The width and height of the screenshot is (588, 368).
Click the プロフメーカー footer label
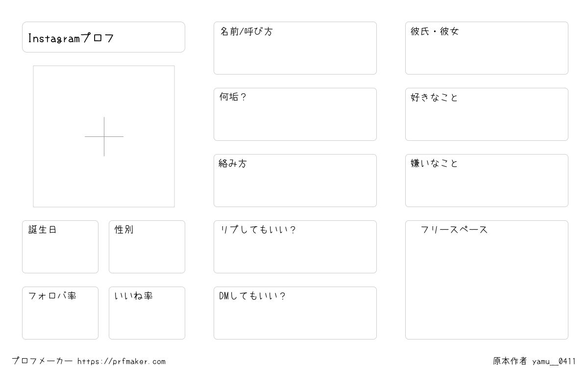point(42,361)
